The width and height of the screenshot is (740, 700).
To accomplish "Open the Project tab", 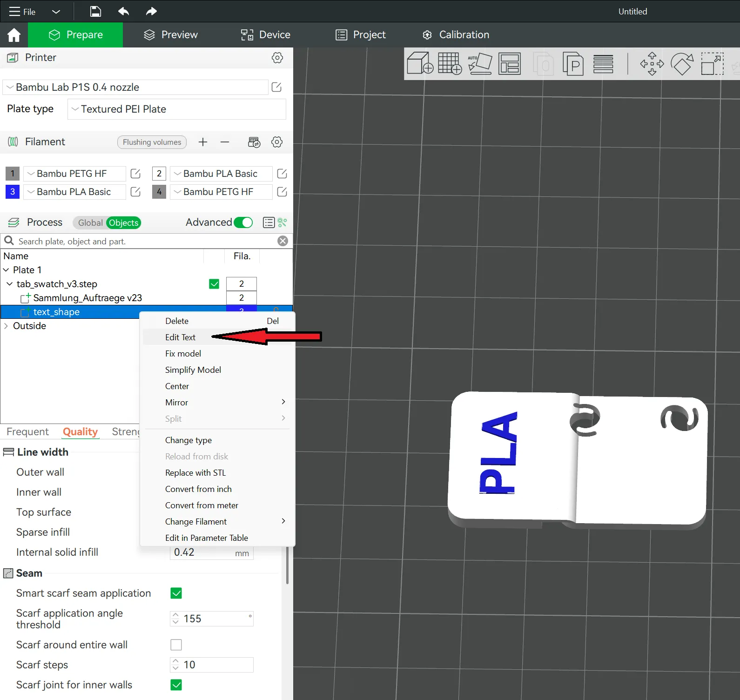I will (361, 35).
